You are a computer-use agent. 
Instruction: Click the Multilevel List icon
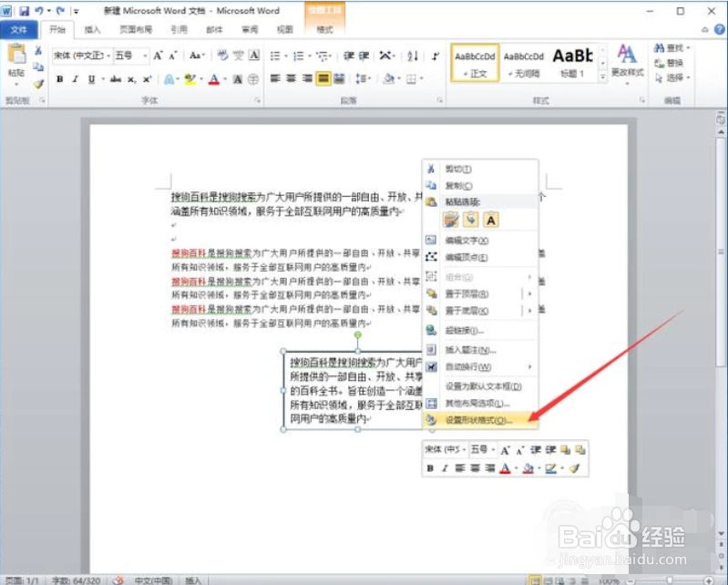point(323,56)
